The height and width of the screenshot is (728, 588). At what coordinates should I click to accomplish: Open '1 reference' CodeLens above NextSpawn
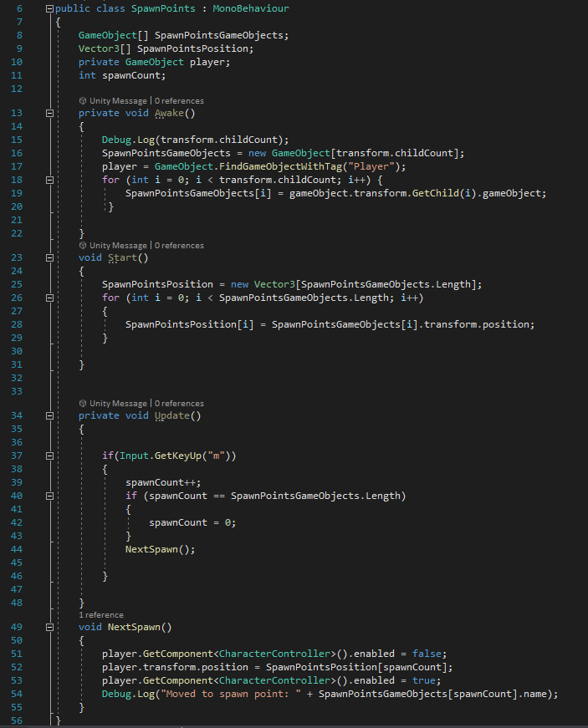pos(101,614)
